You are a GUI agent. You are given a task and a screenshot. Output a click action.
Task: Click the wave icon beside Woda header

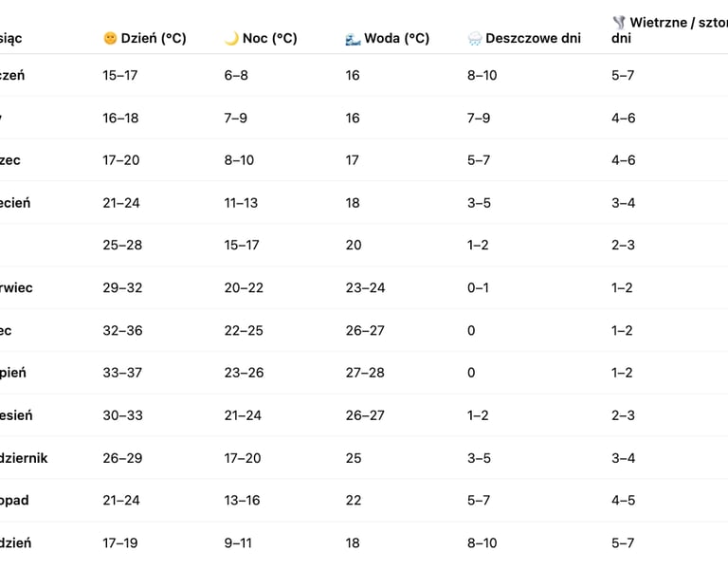click(353, 39)
